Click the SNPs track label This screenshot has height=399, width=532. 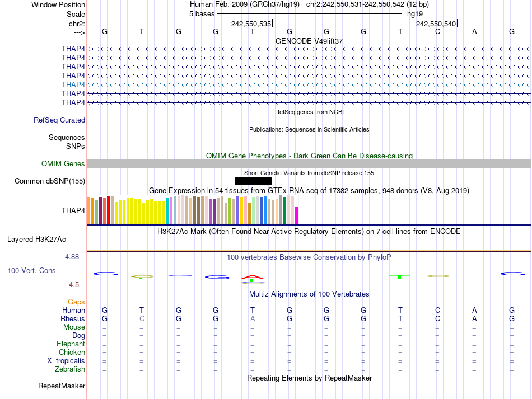(76, 146)
